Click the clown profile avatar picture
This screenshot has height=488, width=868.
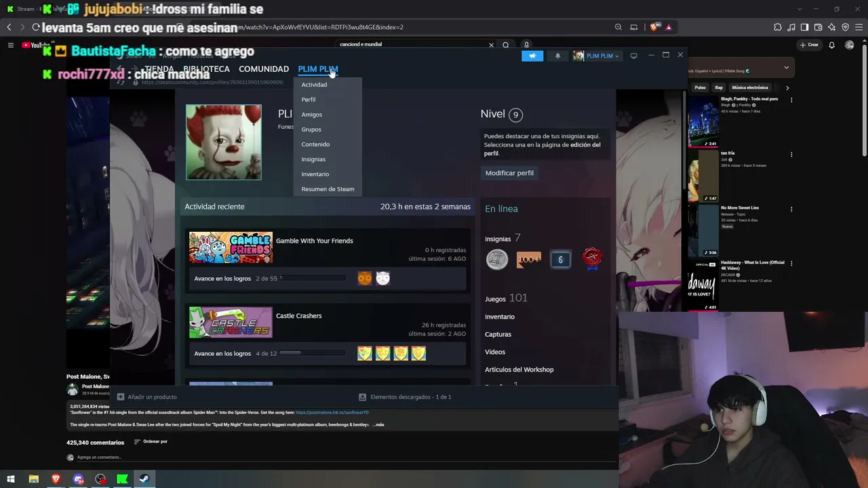224,142
